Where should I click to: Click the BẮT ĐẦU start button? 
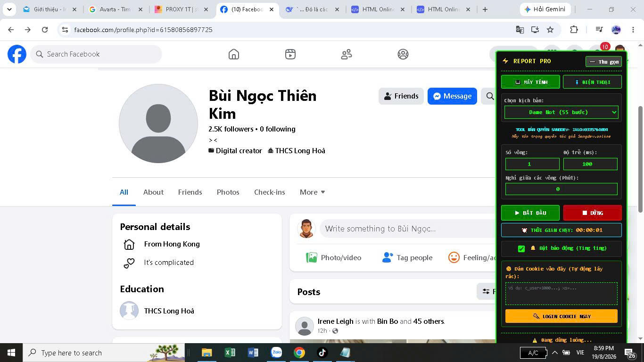pyautogui.click(x=530, y=213)
